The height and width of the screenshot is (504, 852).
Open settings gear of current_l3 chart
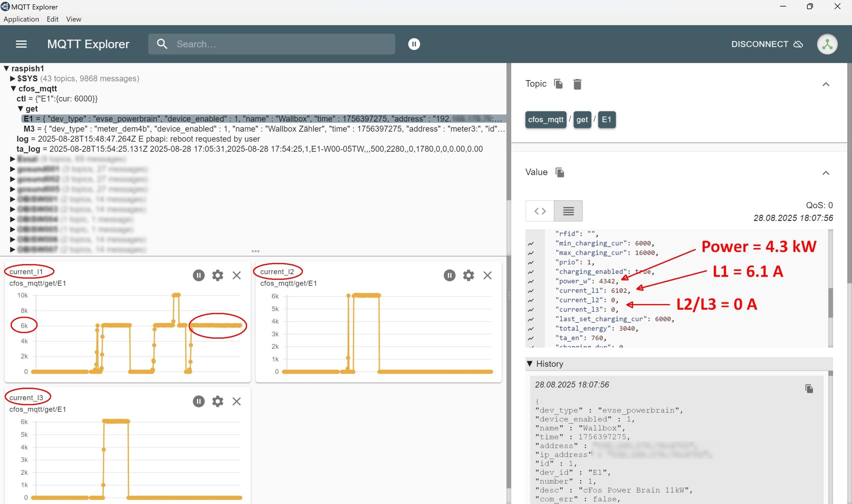tap(217, 401)
